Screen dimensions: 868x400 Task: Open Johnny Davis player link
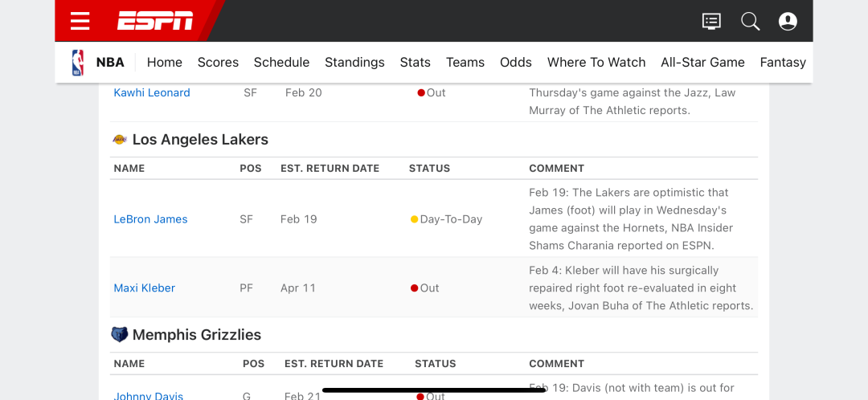point(149,395)
